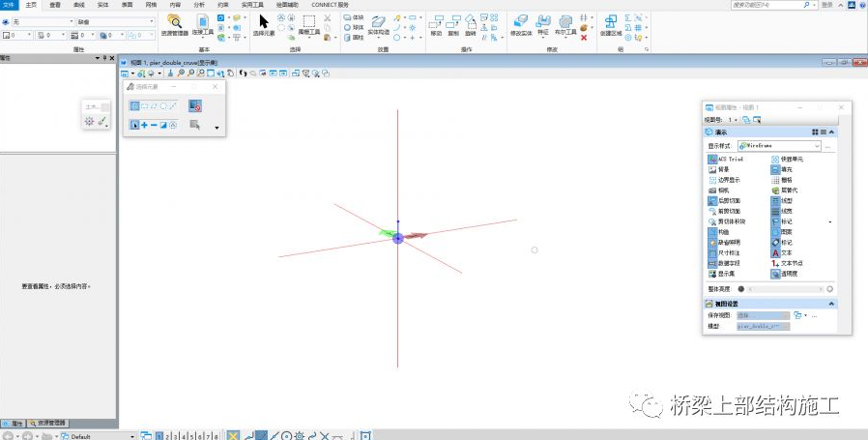Click the ellipsis button beside display style

tap(828, 146)
